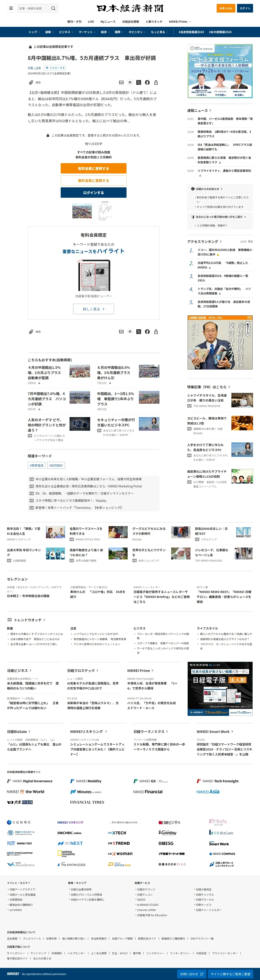Image resolution: width=260 pixels, height=980 pixels.
Task: Open the Minutes by NIKKEI logo
Action: coord(86,792)
